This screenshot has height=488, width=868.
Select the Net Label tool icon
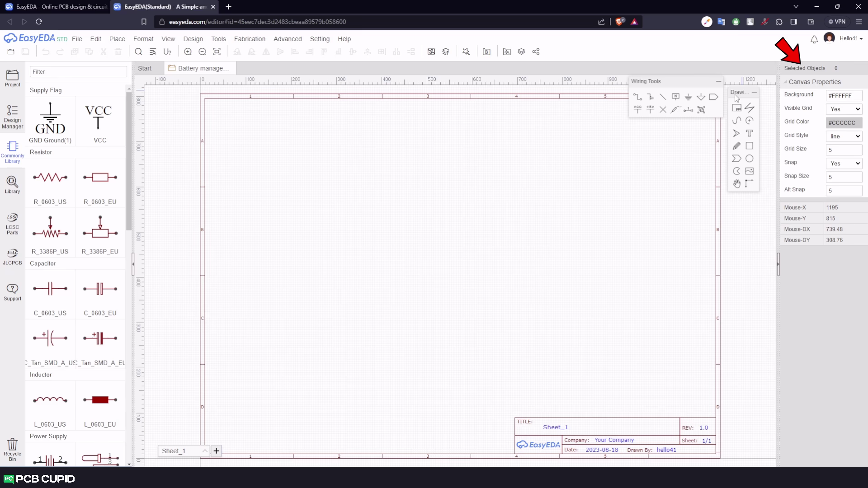tap(675, 97)
